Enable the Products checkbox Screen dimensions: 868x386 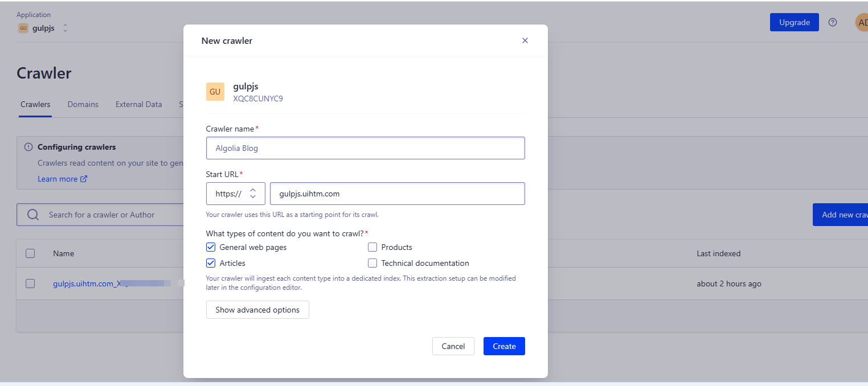click(372, 247)
